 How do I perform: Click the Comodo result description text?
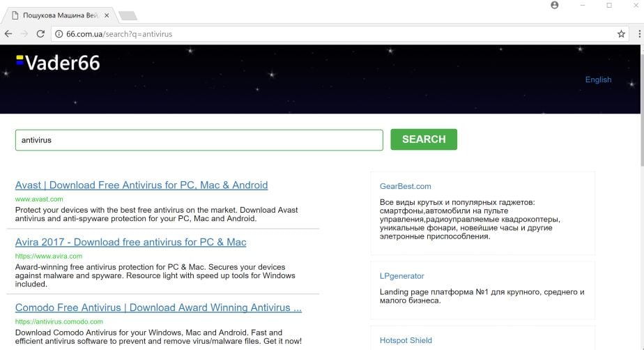pyautogui.click(x=158, y=337)
